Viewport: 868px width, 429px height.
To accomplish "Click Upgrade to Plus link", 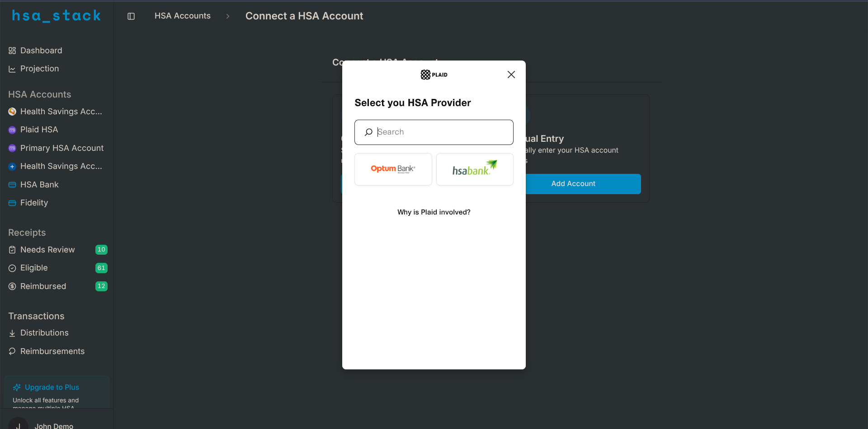I will pos(52,387).
